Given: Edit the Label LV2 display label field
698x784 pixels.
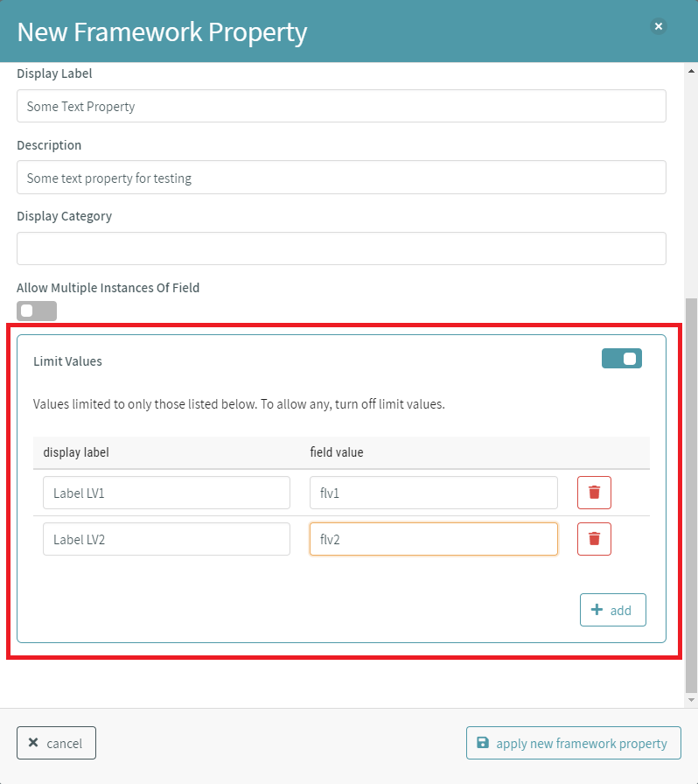Looking at the screenshot, I should pos(166,539).
